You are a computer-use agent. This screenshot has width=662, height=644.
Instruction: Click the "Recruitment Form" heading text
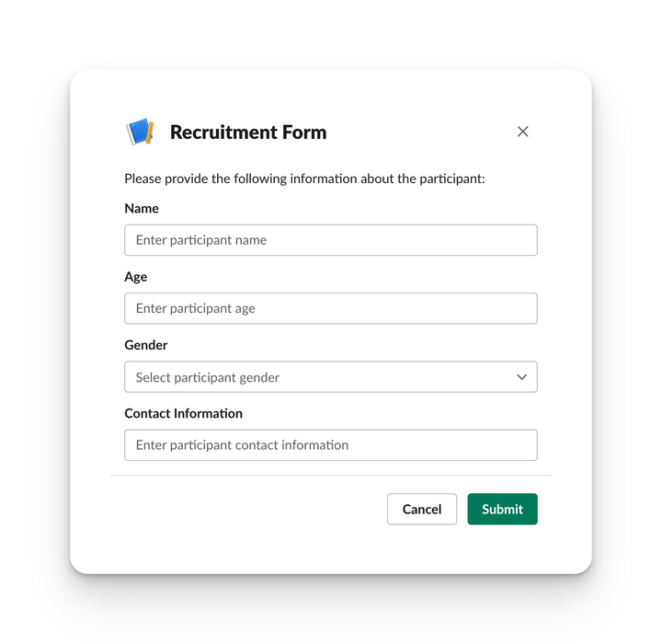click(248, 132)
